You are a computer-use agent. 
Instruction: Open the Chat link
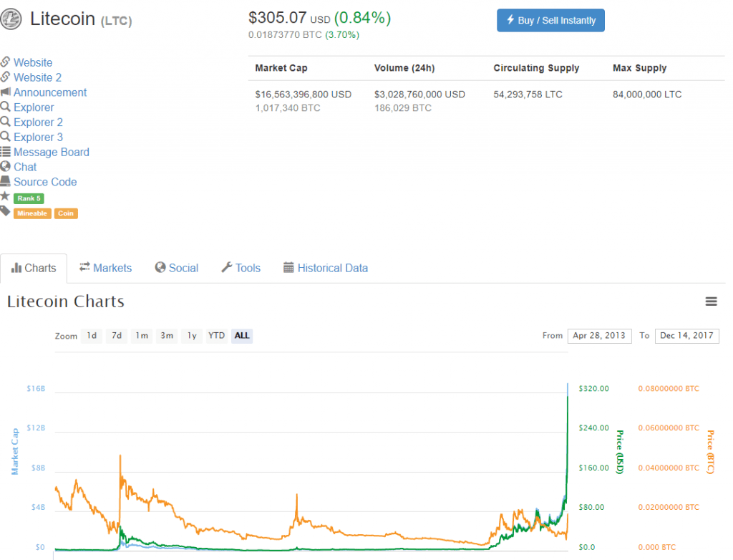pos(25,167)
